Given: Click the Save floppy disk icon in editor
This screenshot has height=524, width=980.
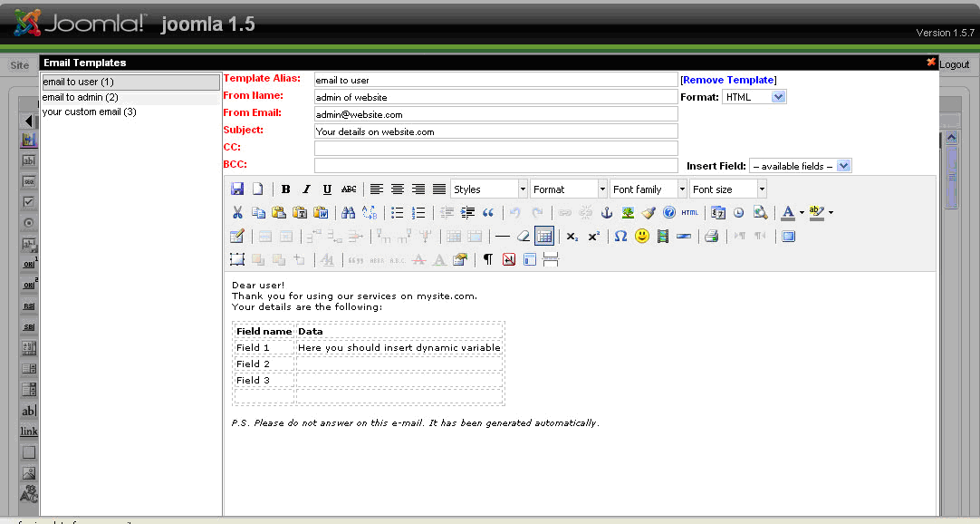Looking at the screenshot, I should click(x=237, y=189).
